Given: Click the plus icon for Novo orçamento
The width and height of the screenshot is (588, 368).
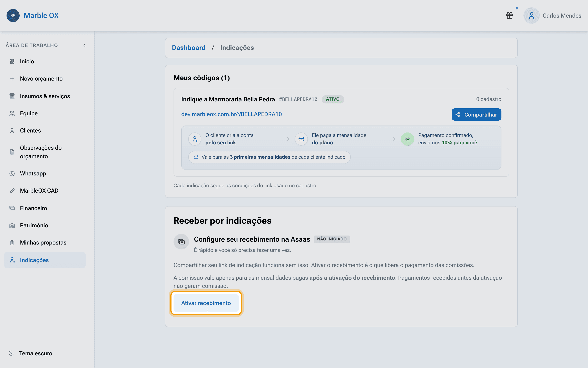Looking at the screenshot, I should (x=12, y=79).
